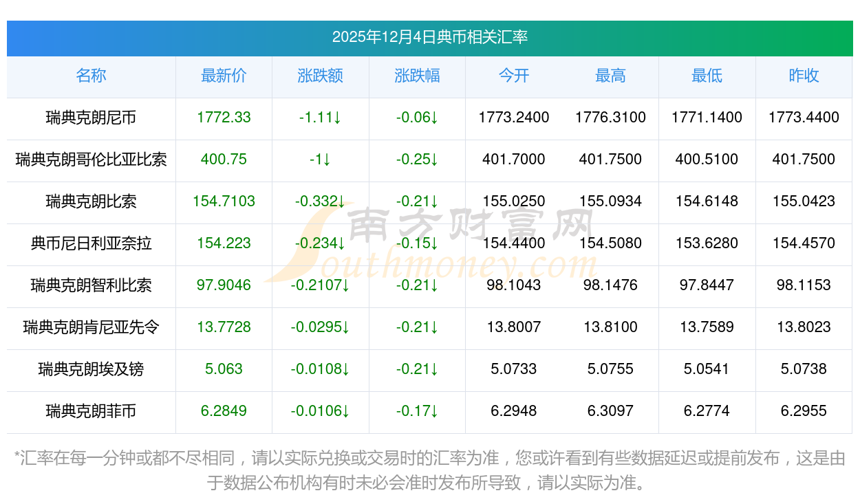860x504 pixels.
Task: Click the row name 瑞典克朗哥伦比亚比索
Action: point(92,160)
